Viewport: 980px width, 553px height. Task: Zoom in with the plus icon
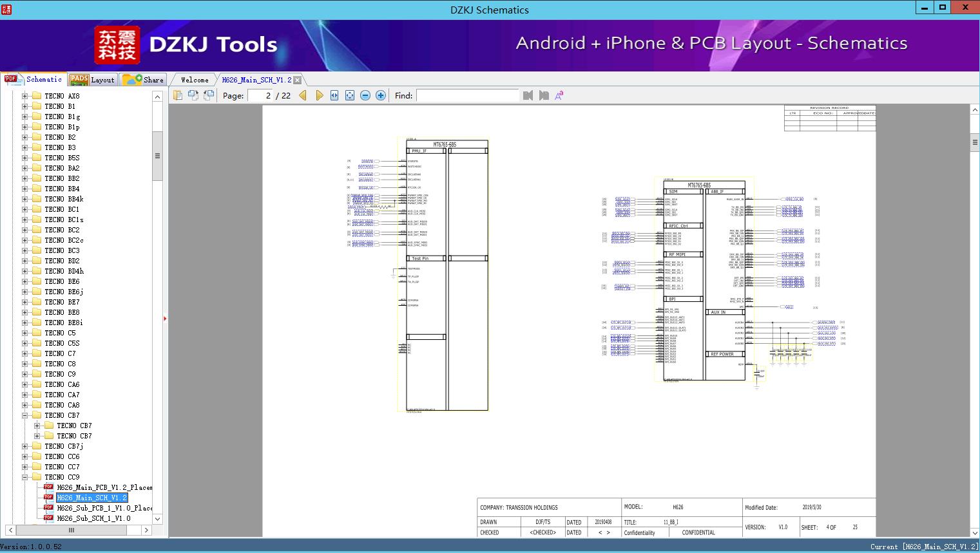(381, 95)
